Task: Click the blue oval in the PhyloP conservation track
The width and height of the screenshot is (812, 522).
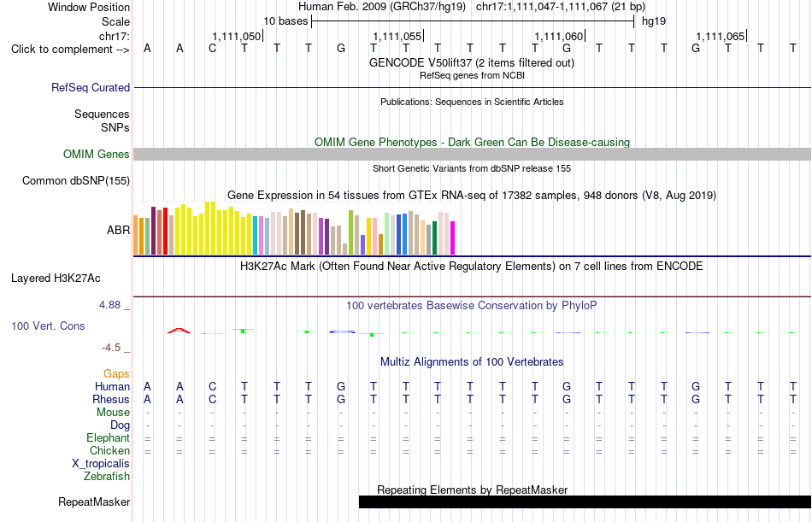Action: click(342, 331)
